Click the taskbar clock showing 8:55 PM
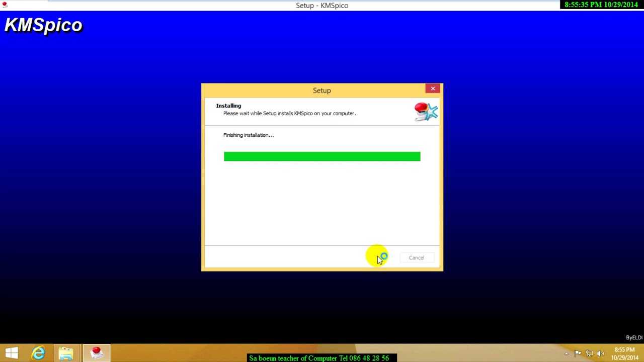This screenshot has width=644, height=362. coord(624,353)
